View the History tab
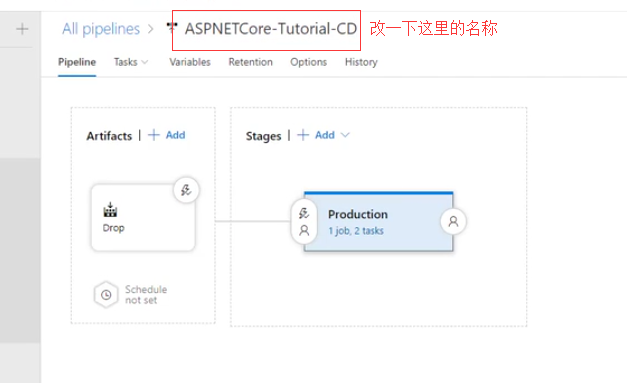627x383 pixels. pyautogui.click(x=361, y=62)
